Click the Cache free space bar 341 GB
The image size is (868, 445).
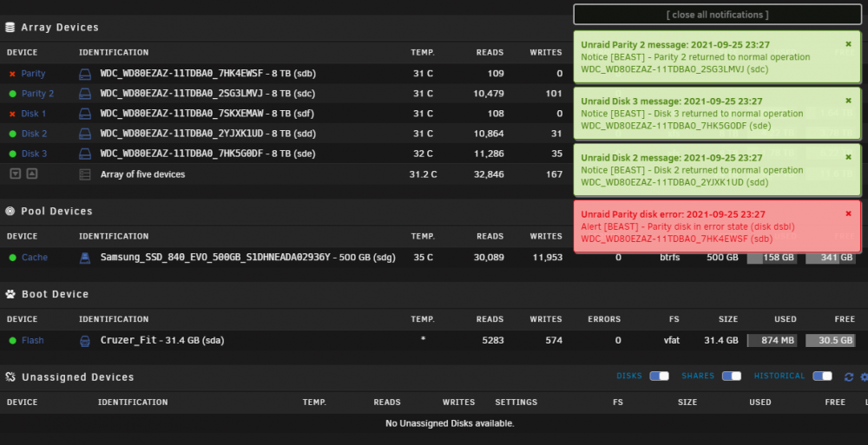831,258
